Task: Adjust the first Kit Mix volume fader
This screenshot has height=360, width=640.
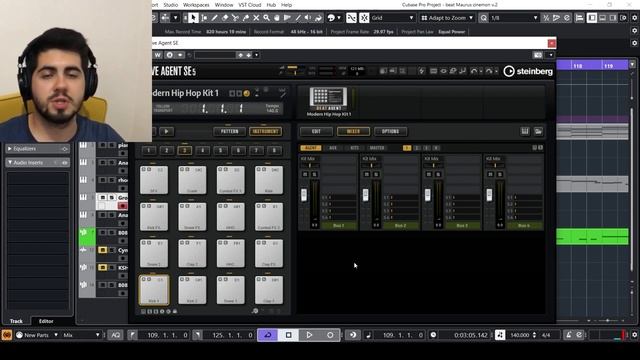Action: coord(304,195)
